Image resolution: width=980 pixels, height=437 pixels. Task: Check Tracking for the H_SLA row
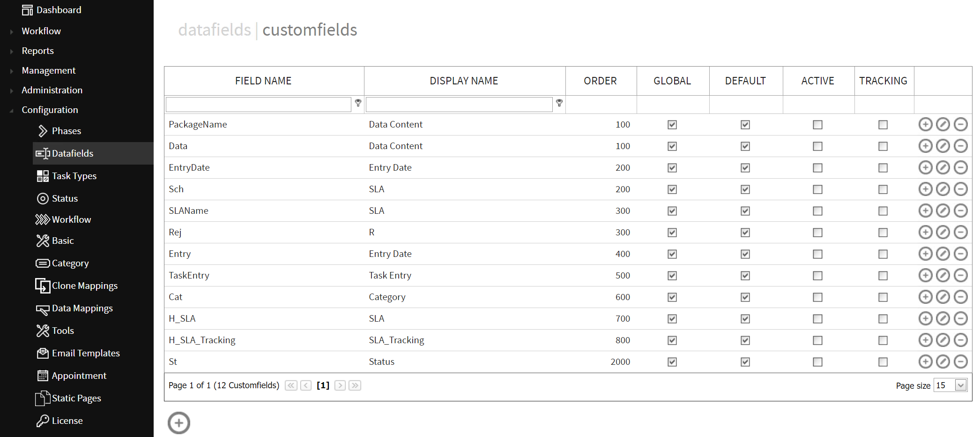click(x=883, y=318)
